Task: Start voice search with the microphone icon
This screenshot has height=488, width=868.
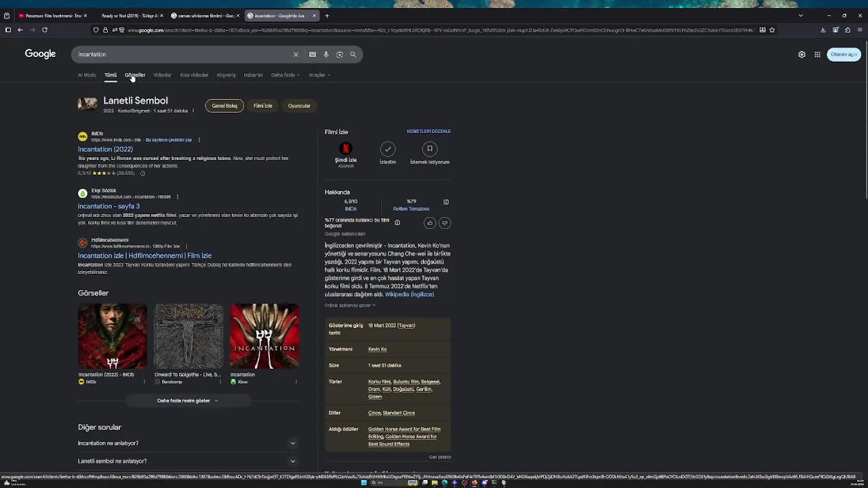Action: pyautogui.click(x=326, y=54)
